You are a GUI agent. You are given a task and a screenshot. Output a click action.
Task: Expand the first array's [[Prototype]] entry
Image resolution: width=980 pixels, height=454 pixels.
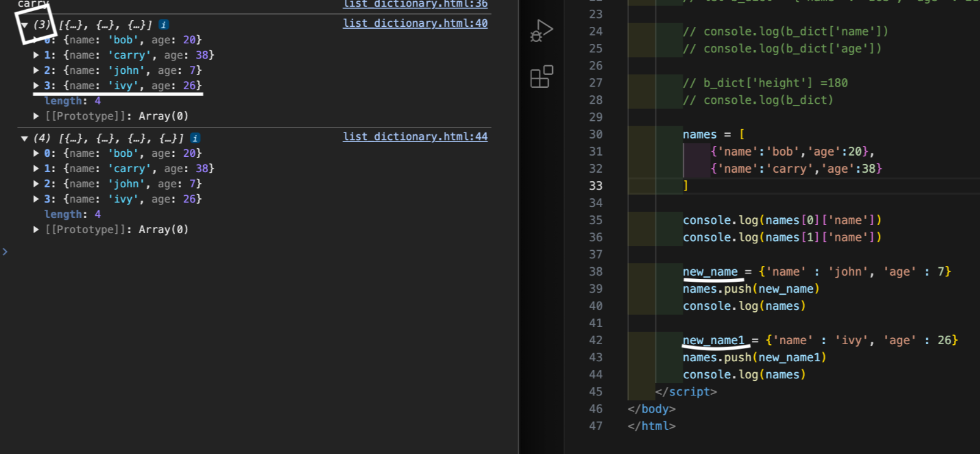(x=36, y=116)
